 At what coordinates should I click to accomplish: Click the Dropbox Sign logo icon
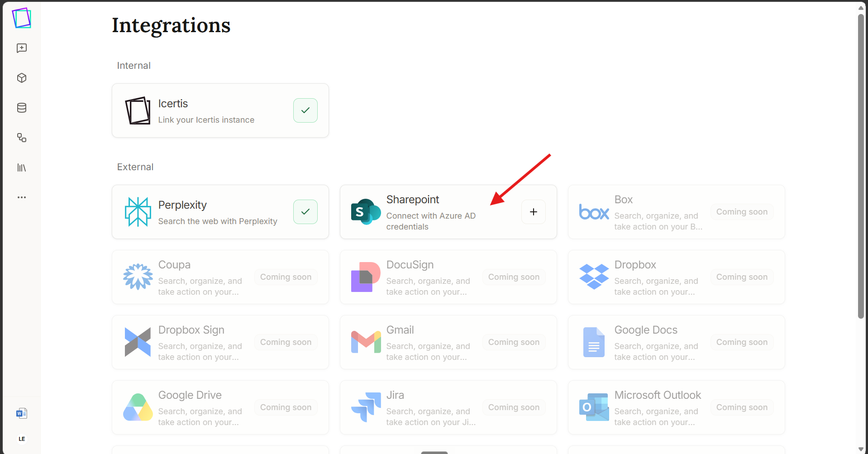click(138, 342)
